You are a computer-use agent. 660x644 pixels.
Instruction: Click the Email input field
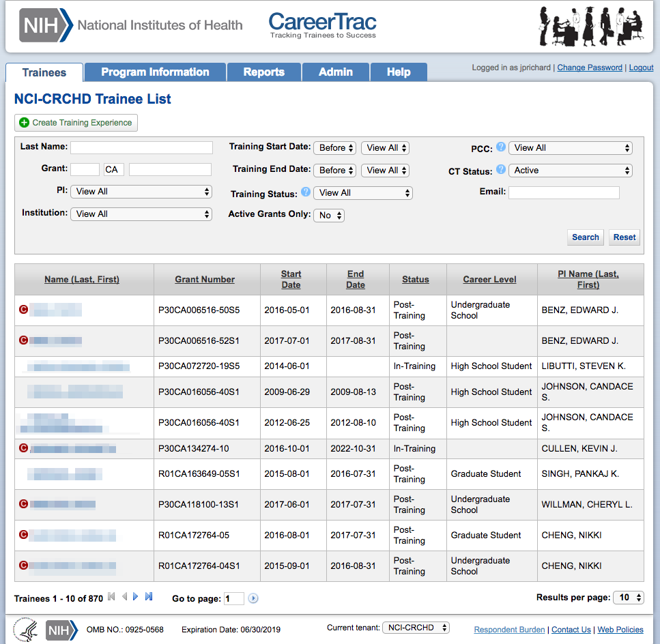[x=564, y=192]
